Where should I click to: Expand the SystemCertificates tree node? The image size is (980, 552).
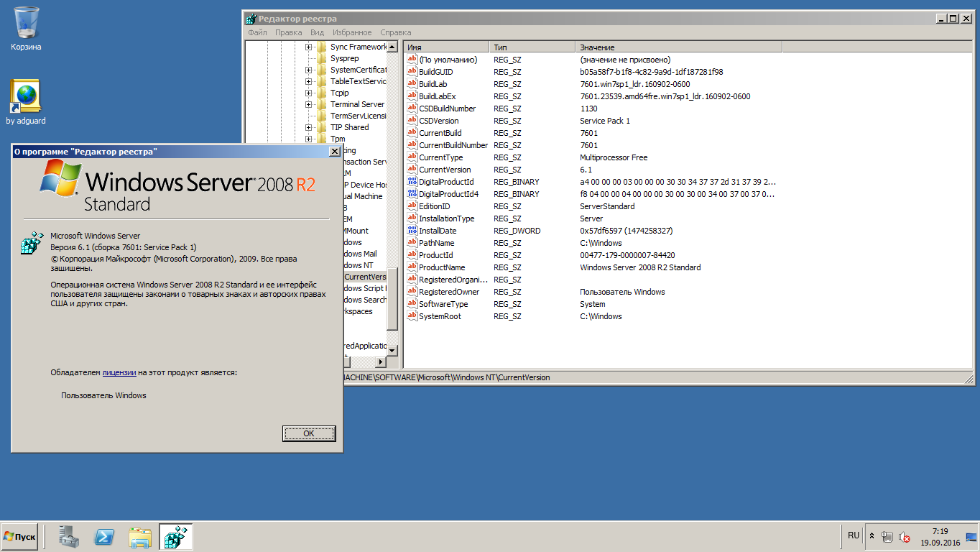point(309,70)
